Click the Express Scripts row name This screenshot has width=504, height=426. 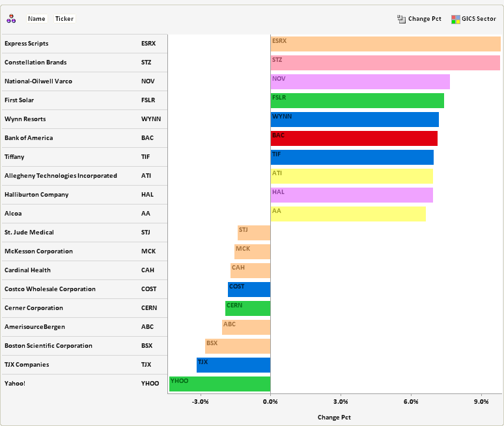26,44
